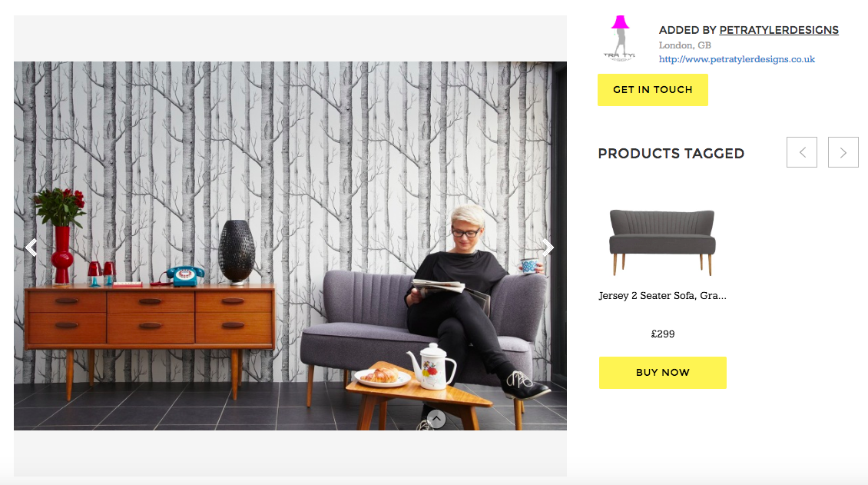Click the GET IN TOUCH button
Image resolution: width=868 pixels, height=485 pixels.
[x=653, y=90]
